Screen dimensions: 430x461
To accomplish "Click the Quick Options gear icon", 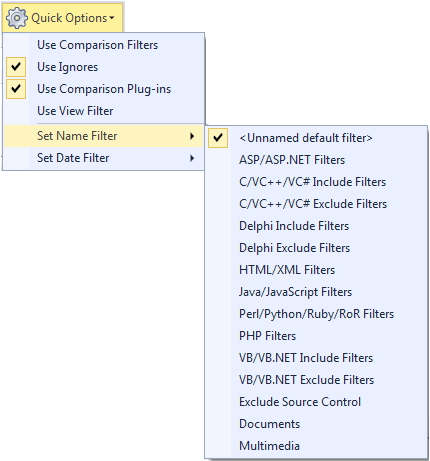I will [17, 18].
